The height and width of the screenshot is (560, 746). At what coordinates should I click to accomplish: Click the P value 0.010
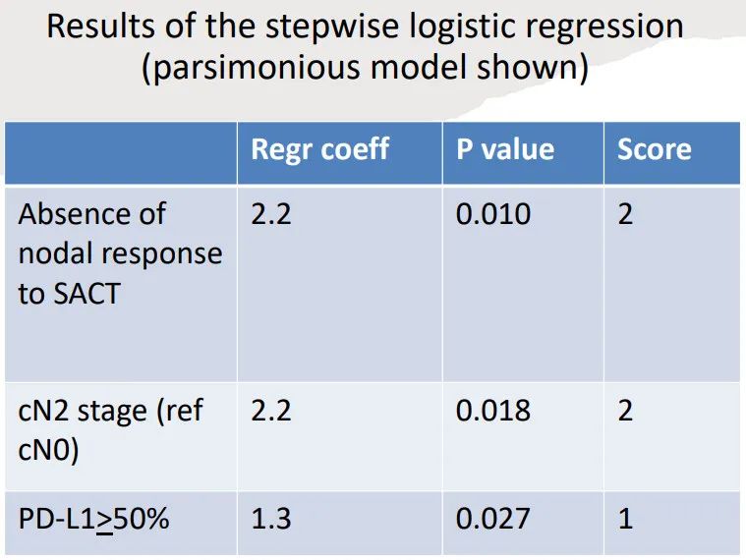[493, 214]
